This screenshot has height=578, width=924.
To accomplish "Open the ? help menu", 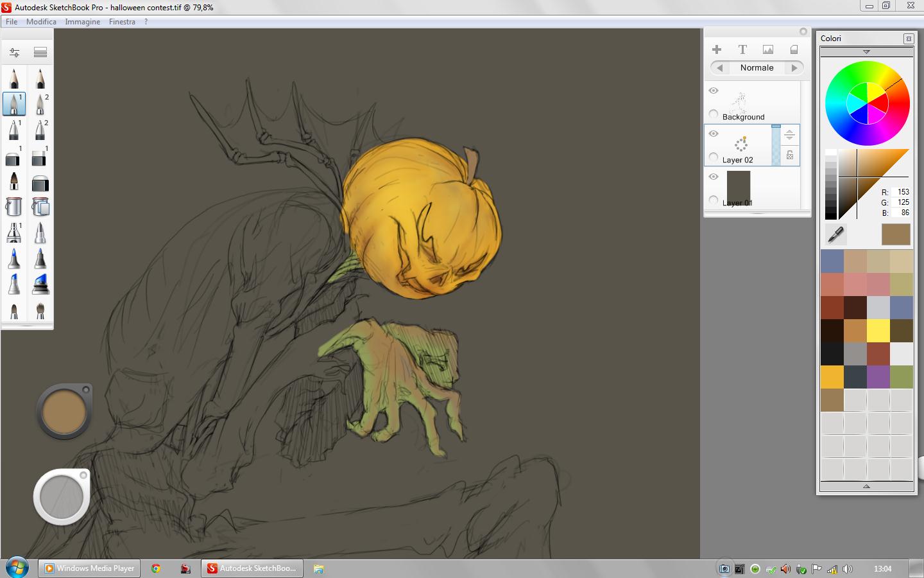I will [x=146, y=21].
